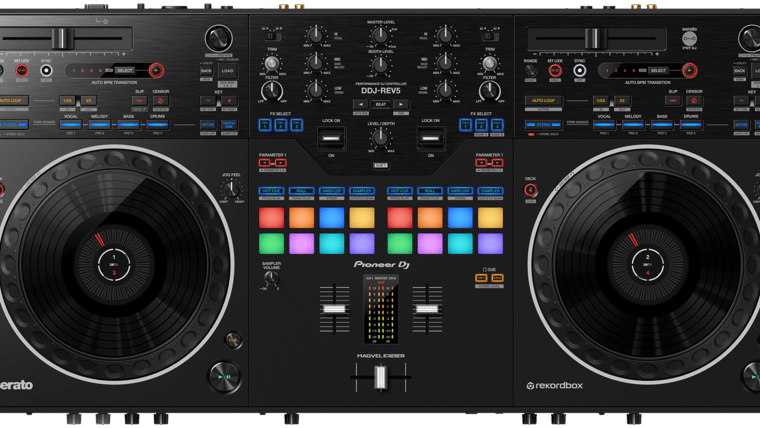Viewport: 760px width, 428px height.
Task: Enable headphone CUE for channel 2
Action: point(497,278)
